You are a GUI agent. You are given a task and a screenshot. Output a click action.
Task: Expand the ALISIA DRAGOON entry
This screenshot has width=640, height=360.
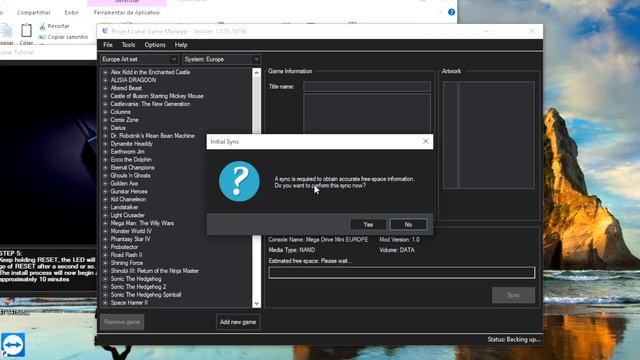coord(105,80)
